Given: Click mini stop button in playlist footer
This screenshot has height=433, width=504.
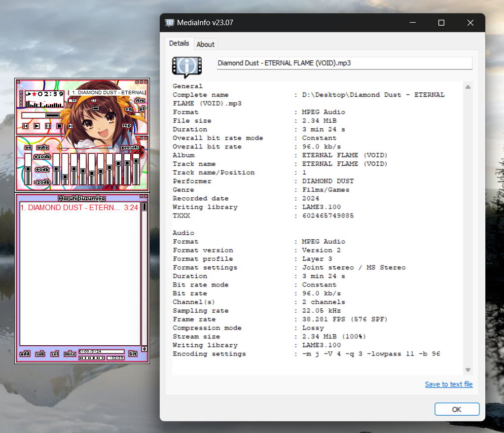Looking at the screenshot, I should 94,358.
